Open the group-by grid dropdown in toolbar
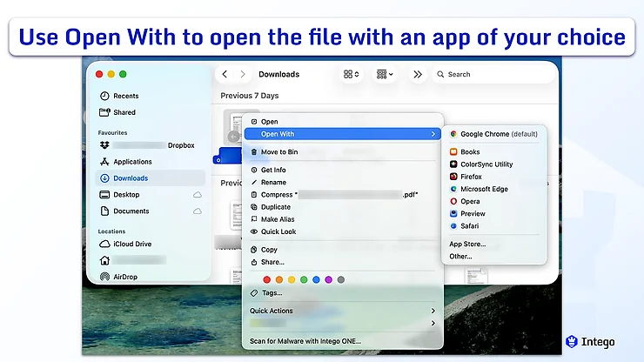This screenshot has width=644, height=362. [x=385, y=74]
